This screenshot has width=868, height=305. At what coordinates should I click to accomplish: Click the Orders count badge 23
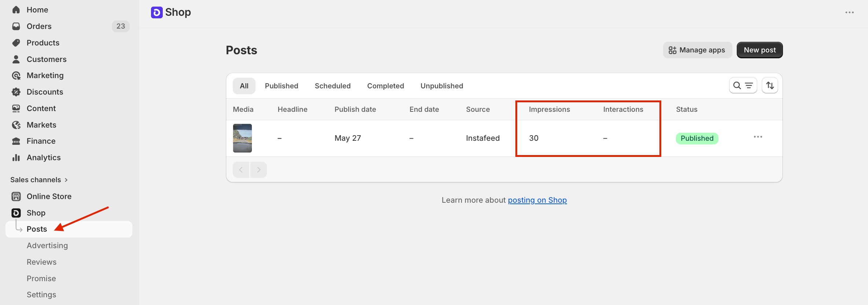point(121,26)
